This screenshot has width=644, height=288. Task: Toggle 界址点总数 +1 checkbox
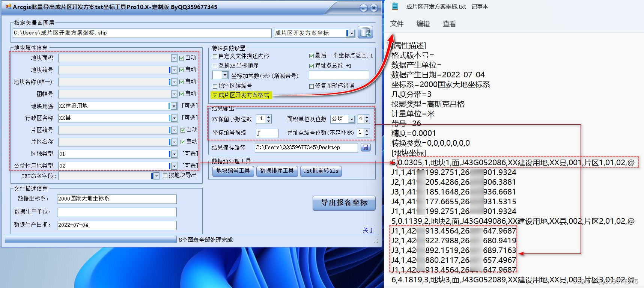tap(311, 66)
